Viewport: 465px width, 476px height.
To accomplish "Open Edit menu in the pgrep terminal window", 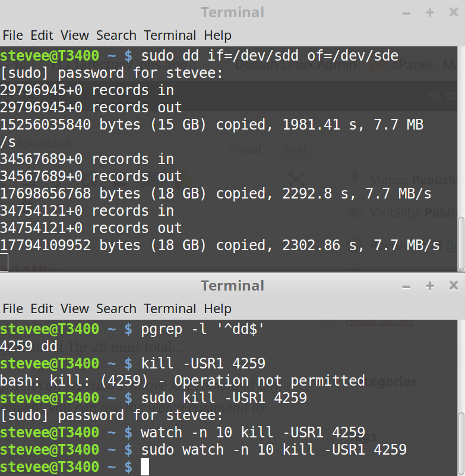I will (x=42, y=308).
